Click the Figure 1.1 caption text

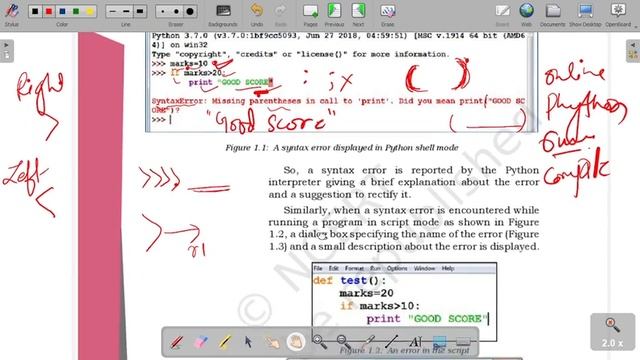click(342, 147)
